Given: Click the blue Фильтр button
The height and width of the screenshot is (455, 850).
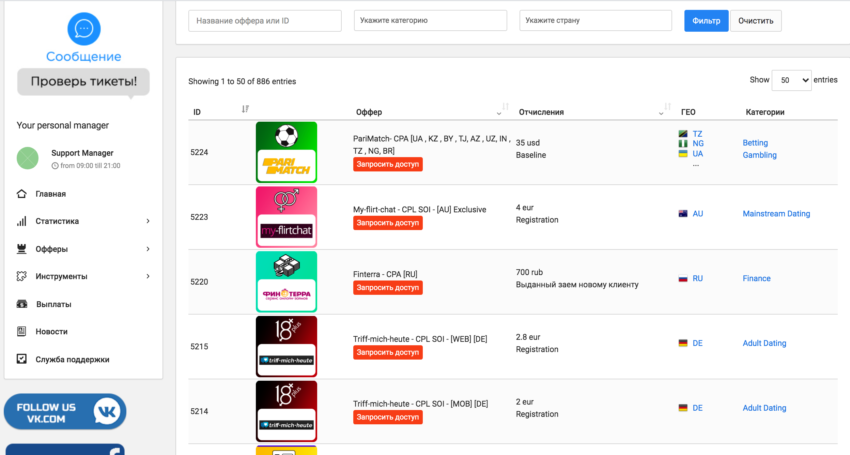Looking at the screenshot, I should (x=706, y=21).
